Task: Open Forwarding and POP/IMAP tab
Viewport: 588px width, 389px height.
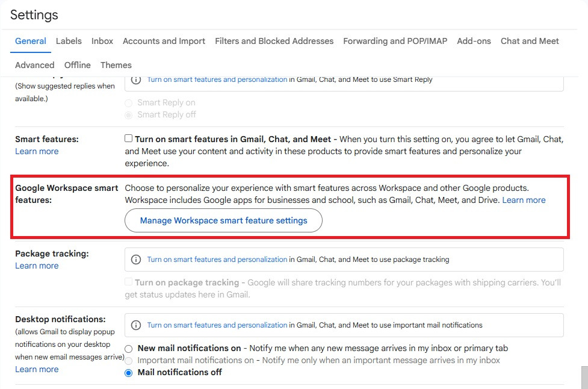Action: [395, 42]
